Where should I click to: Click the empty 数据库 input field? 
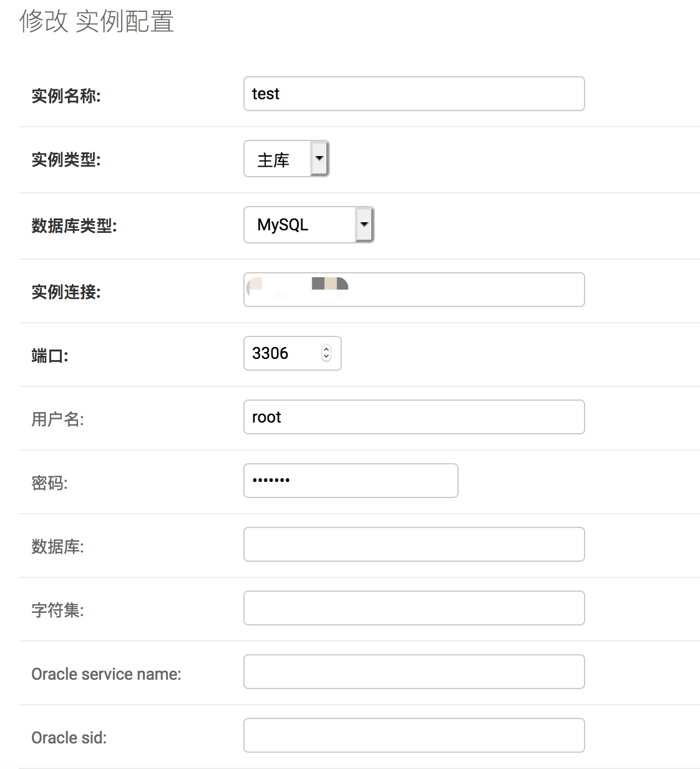414,544
